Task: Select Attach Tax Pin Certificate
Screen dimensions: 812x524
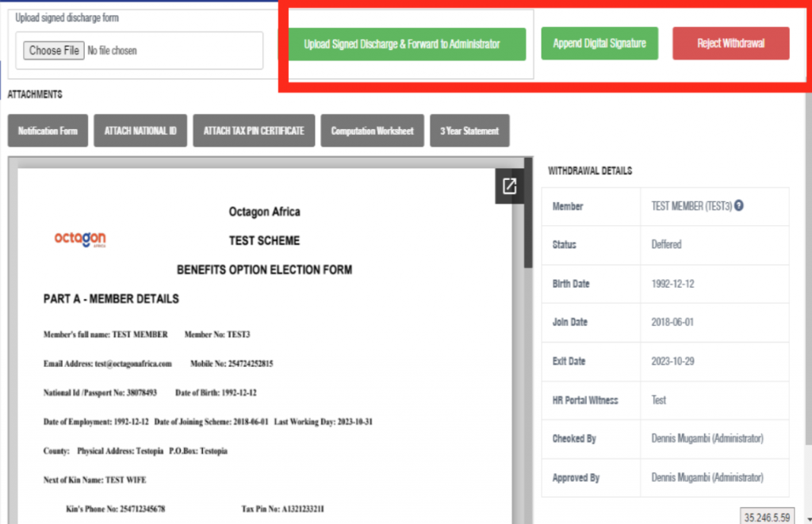Action: click(x=254, y=130)
